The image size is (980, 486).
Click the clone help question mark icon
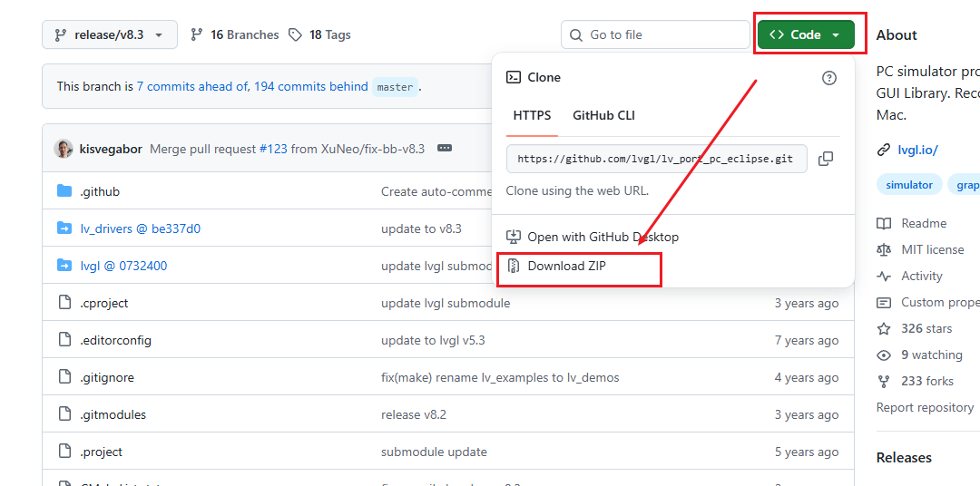tap(828, 78)
